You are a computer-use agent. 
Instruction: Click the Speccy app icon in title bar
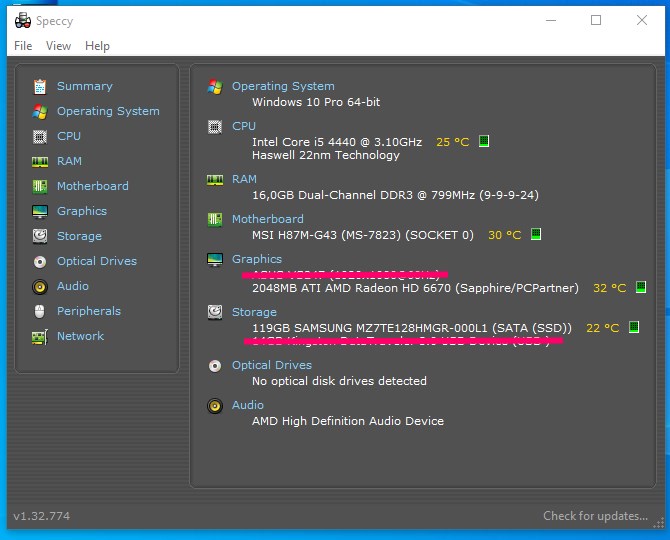coord(23,21)
